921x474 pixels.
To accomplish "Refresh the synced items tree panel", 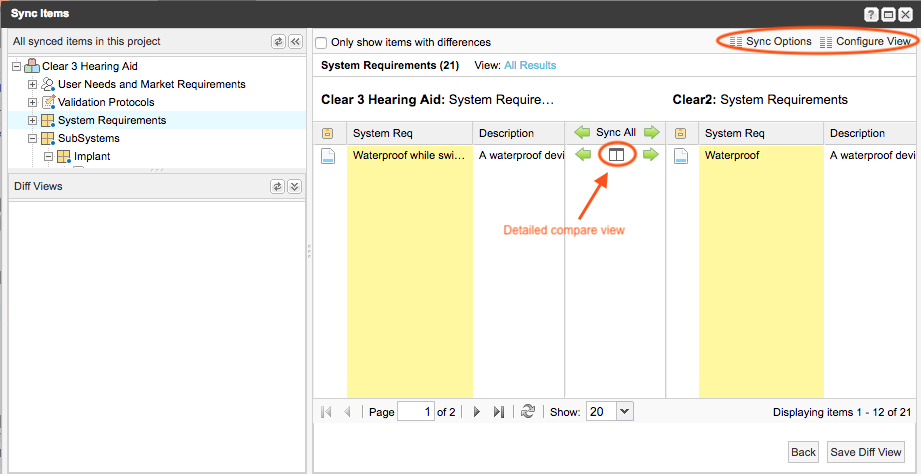I will point(278,42).
